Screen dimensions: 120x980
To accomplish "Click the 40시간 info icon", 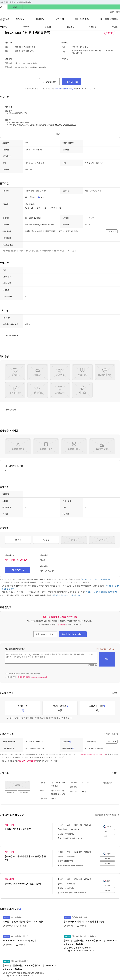I will click(x=39, y=197).
